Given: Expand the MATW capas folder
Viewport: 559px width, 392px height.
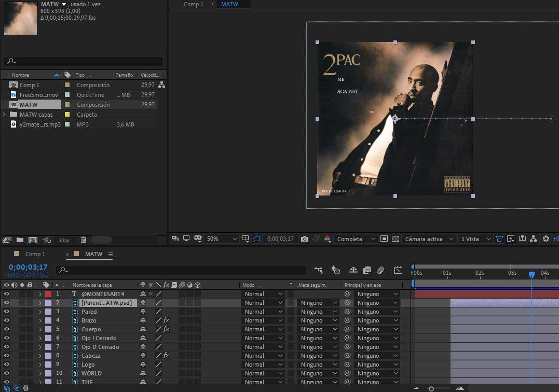Looking at the screenshot, I should [5, 115].
